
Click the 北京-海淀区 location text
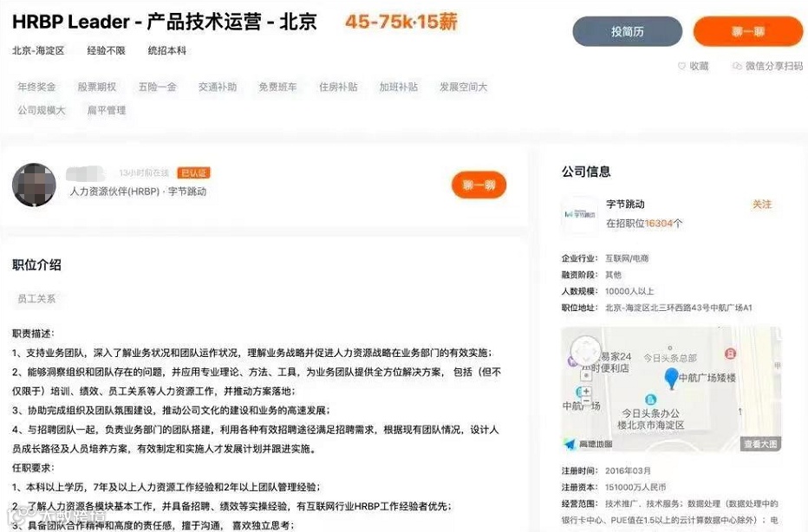click(x=38, y=50)
